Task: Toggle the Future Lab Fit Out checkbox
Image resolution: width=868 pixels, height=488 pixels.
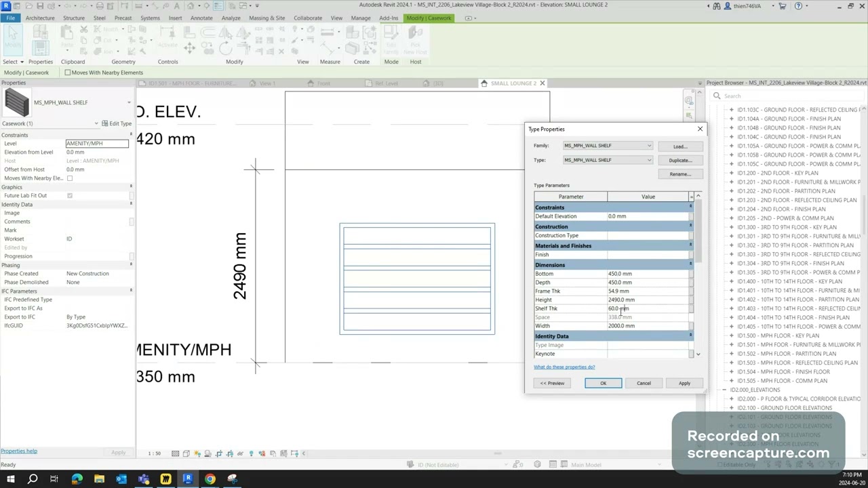Action: click(69, 196)
